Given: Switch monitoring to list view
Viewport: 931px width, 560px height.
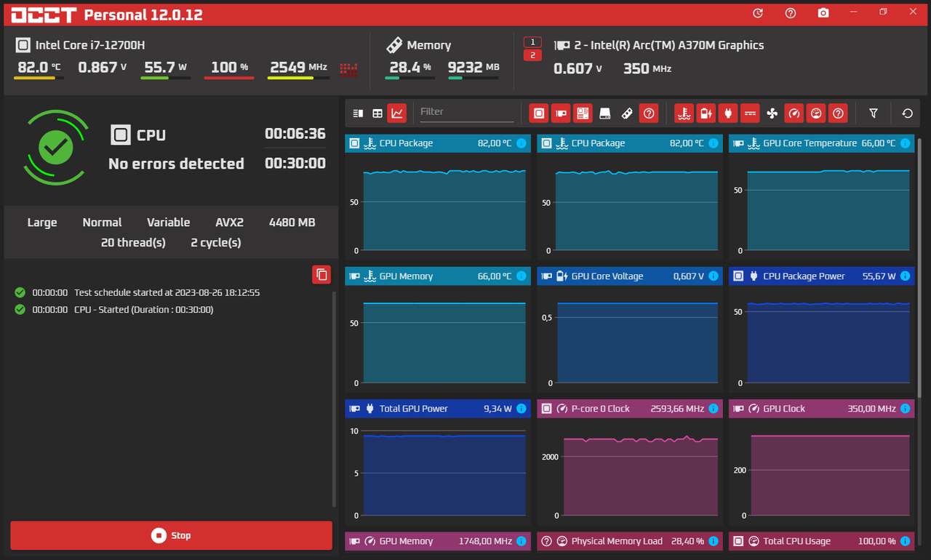Looking at the screenshot, I should tap(358, 113).
